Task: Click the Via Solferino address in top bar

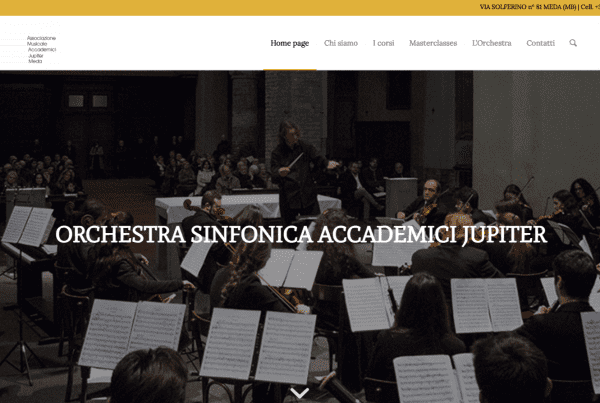Action: (x=528, y=7)
